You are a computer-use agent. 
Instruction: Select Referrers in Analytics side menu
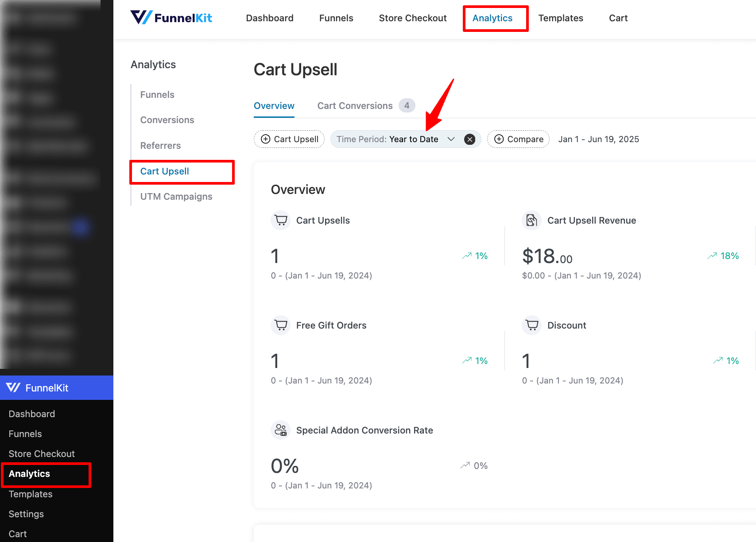coord(160,146)
